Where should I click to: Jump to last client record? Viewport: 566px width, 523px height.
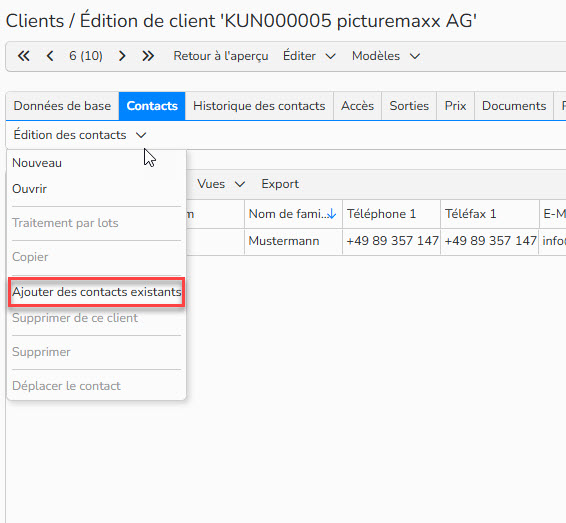[148, 56]
